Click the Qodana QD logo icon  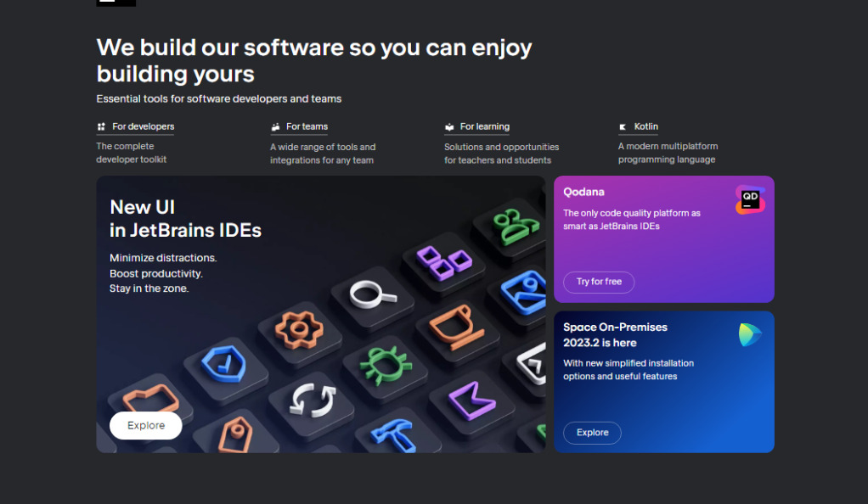click(x=750, y=199)
